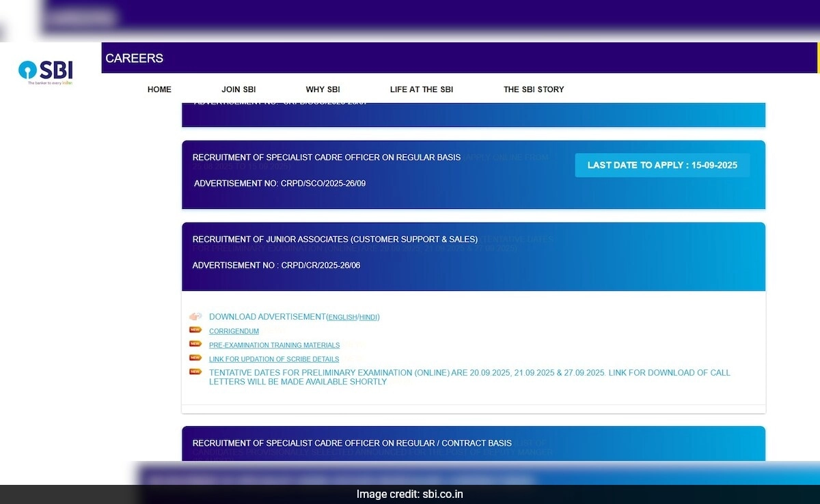This screenshot has height=504, width=820.
Task: Go to LIFE AT THE SBI
Action: tap(421, 89)
